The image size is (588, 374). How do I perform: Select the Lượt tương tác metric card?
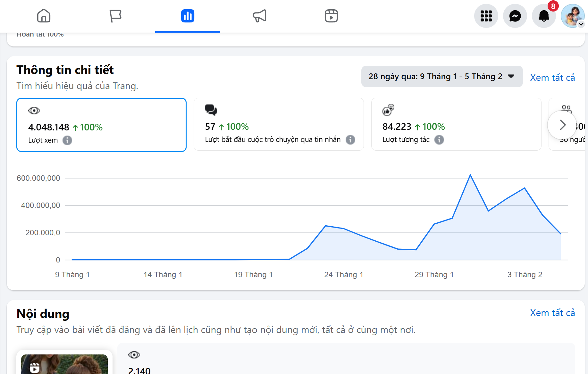click(456, 124)
